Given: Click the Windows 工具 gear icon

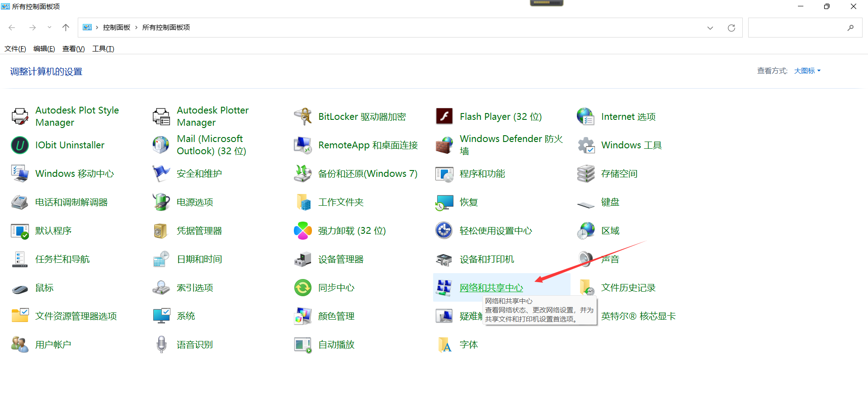Looking at the screenshot, I should pos(586,145).
